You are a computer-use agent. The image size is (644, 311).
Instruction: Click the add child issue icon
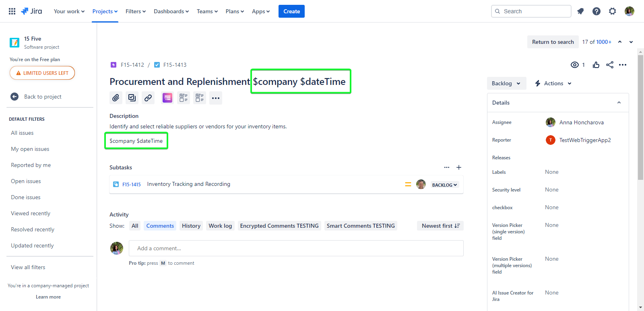click(132, 98)
